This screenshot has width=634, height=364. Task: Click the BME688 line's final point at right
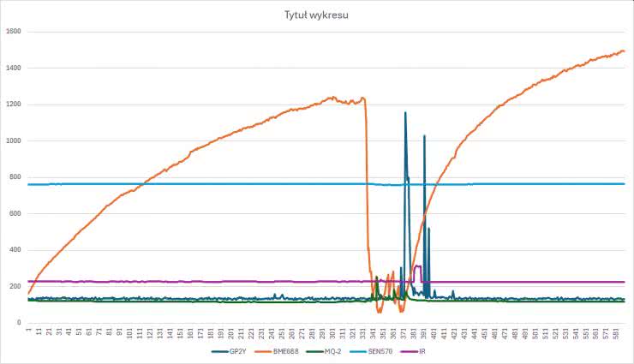click(x=624, y=51)
